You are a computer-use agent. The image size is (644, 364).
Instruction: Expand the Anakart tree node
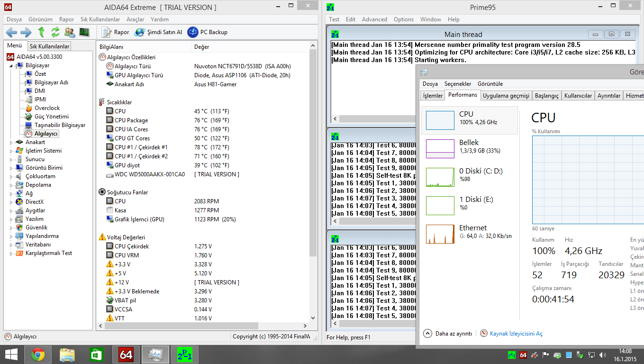pyautogui.click(x=12, y=142)
